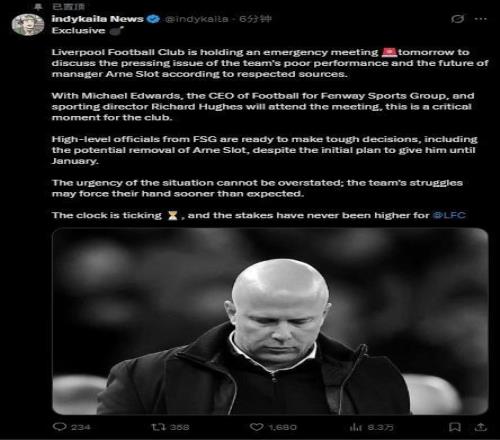Open the tweet timestamp showing 6 minutes
Screen dimensions: 500x440
point(255,19)
